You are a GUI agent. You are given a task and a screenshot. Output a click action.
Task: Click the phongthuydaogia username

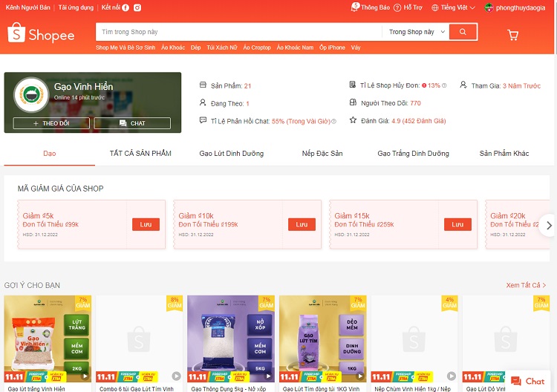(521, 8)
